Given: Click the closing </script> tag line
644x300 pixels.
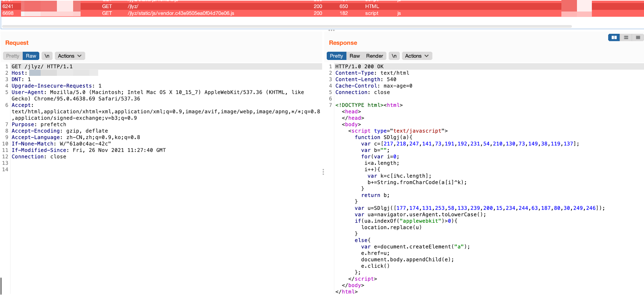Looking at the screenshot, I should point(363,279).
